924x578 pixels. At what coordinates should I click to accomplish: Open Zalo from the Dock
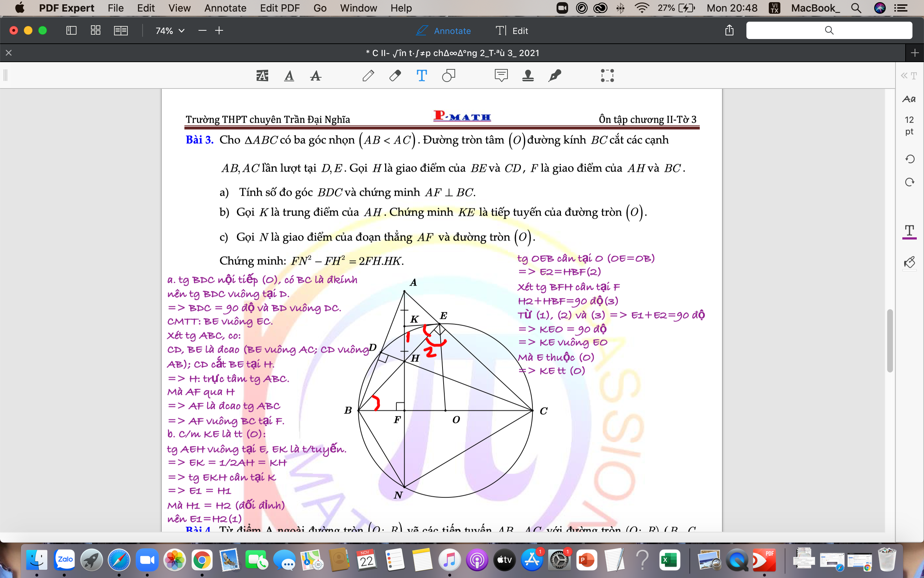point(64,560)
